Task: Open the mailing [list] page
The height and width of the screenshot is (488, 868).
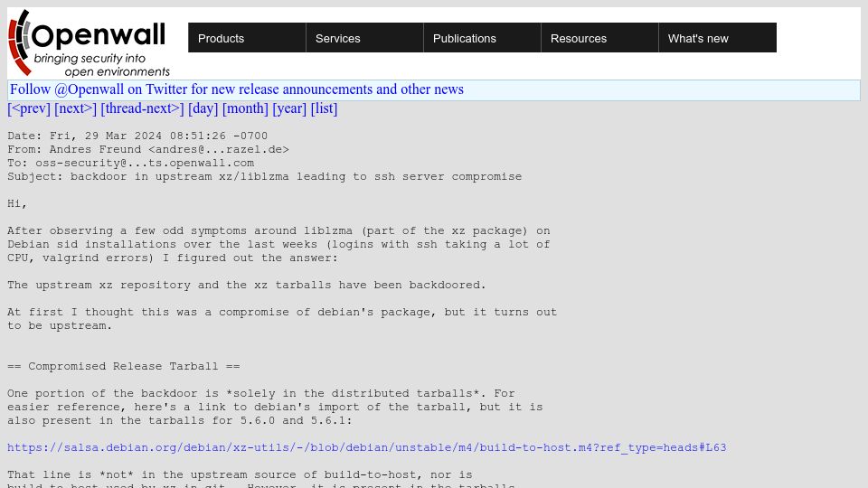Action: [324, 108]
